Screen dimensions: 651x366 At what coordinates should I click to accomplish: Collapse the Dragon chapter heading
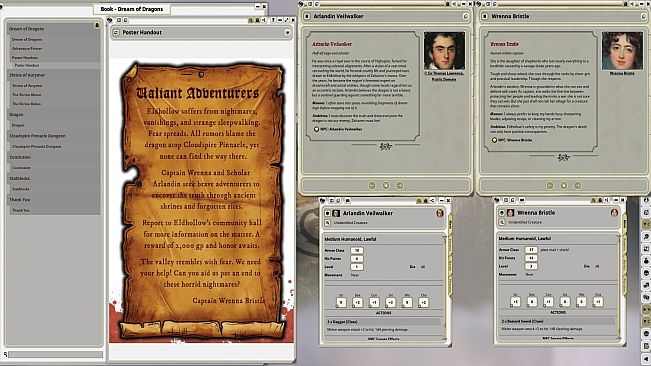point(16,114)
